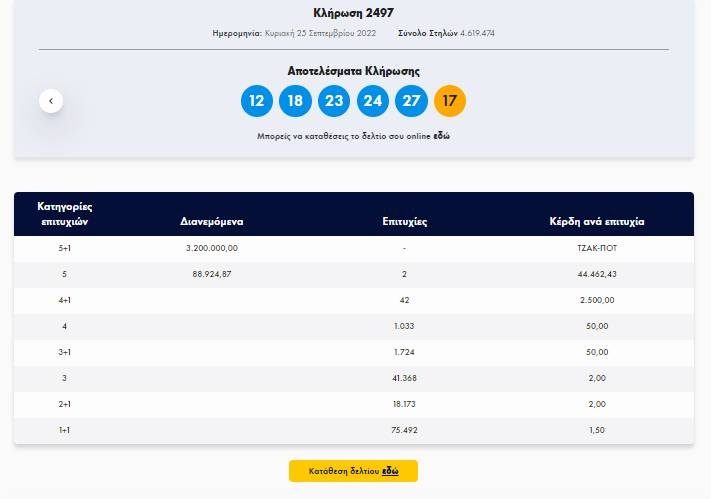Select the '1+1' category row label

(65, 430)
